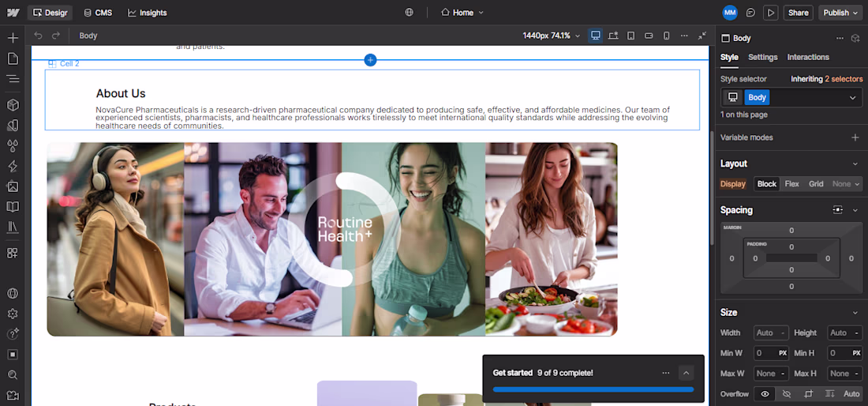Click the collapse canvas arrows icon
Image resolution: width=868 pixels, height=406 pixels.
tap(702, 36)
